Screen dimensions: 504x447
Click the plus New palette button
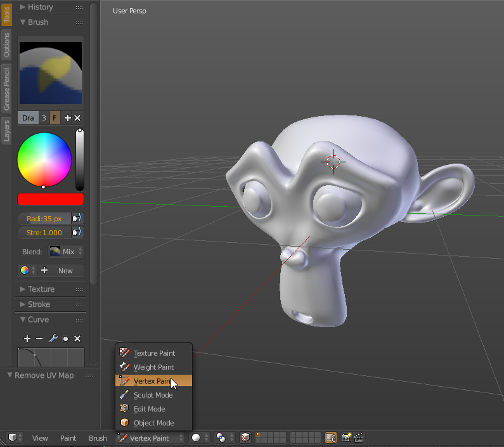tap(60, 271)
